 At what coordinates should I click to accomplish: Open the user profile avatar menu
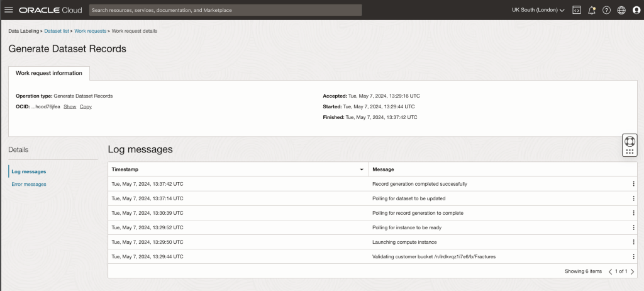tap(636, 10)
